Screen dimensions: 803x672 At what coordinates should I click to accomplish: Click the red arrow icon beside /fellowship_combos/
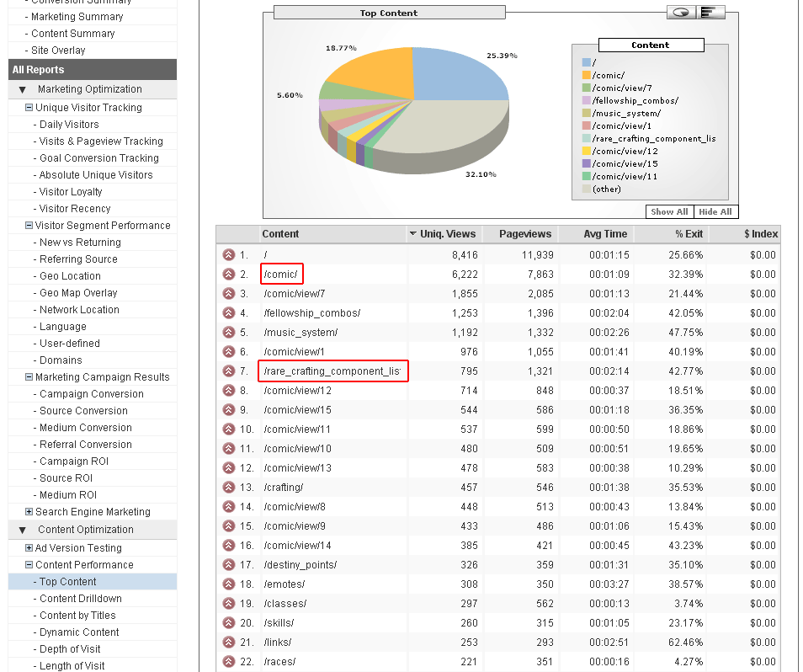pos(228,313)
